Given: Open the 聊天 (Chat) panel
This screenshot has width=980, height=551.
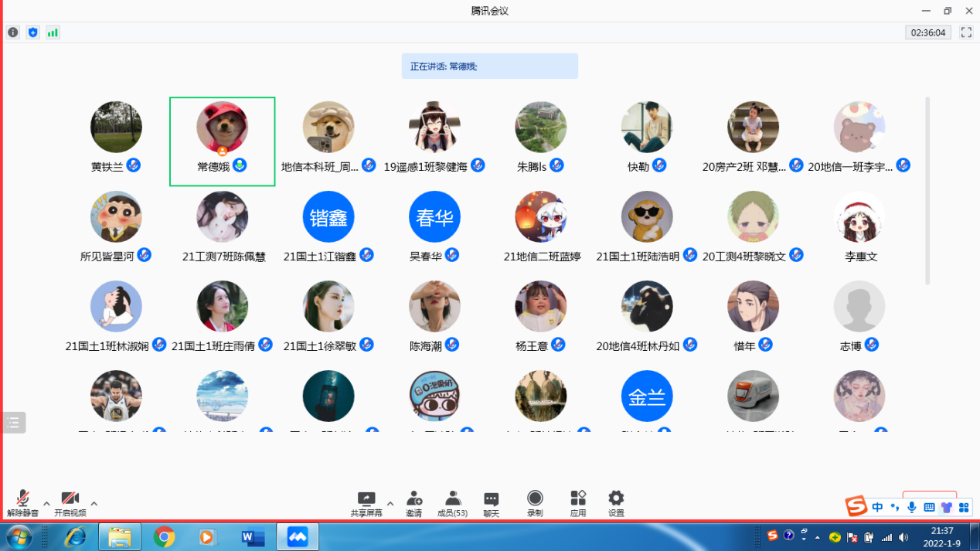Looking at the screenshot, I should [491, 503].
